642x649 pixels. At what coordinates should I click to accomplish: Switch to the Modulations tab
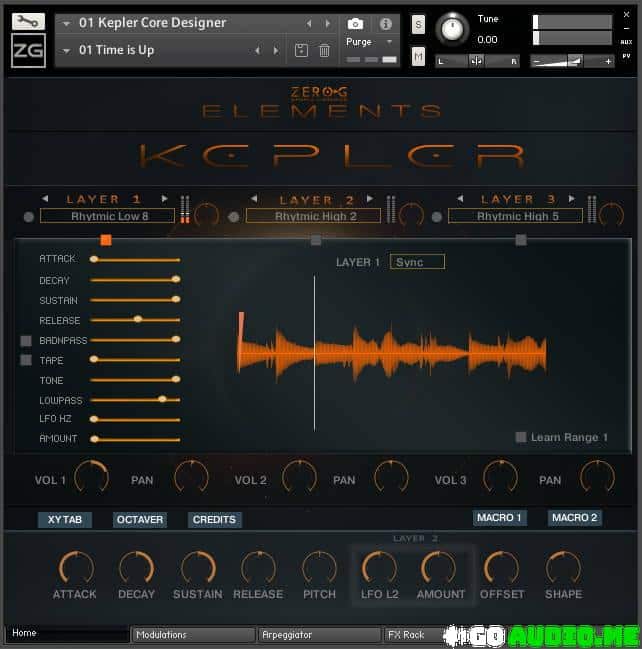[194, 635]
